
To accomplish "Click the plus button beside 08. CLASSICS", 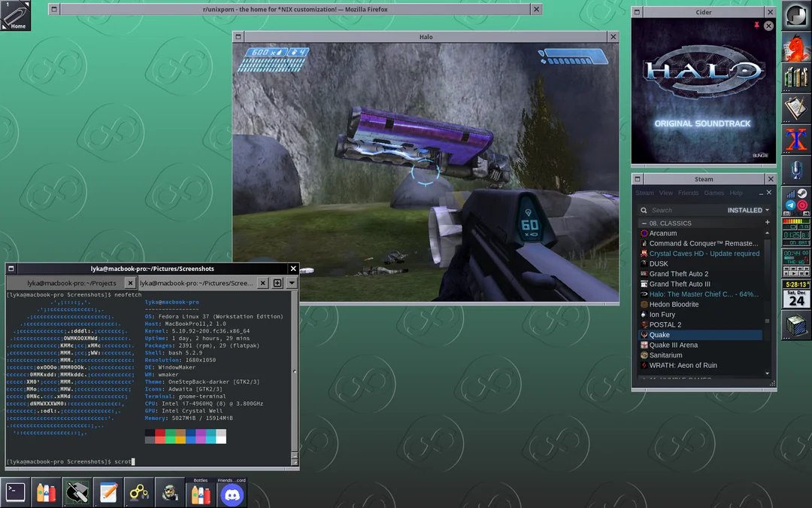I will coord(768,222).
